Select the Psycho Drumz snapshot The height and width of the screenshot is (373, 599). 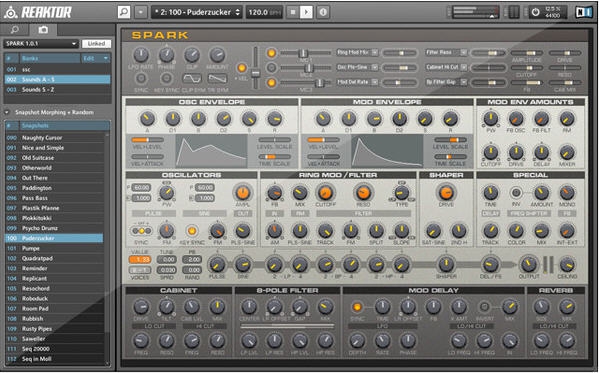tap(54, 228)
